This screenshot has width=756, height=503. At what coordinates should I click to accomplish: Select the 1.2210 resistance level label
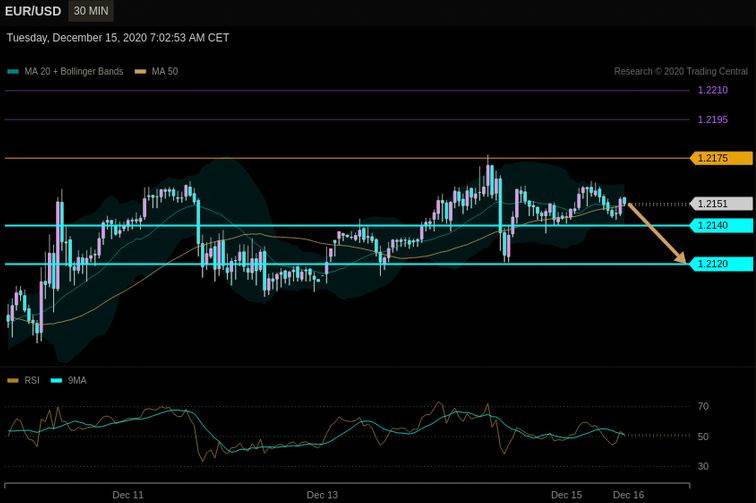coord(713,90)
